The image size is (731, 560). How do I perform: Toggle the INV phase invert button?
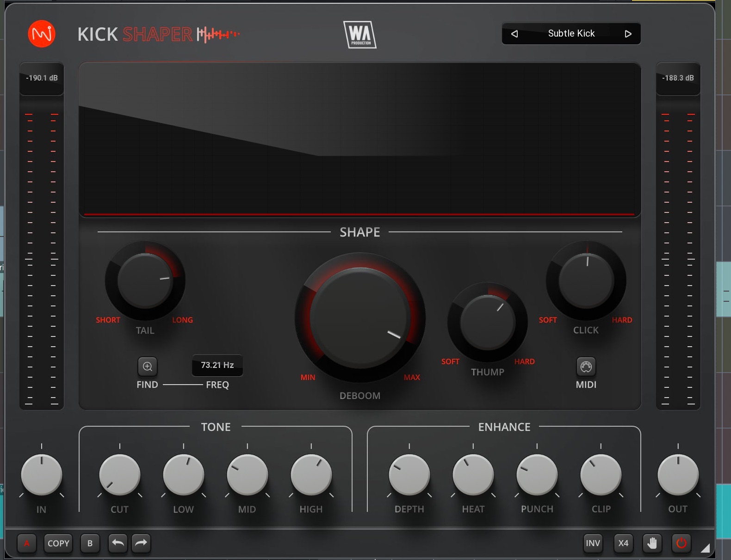pyautogui.click(x=593, y=543)
